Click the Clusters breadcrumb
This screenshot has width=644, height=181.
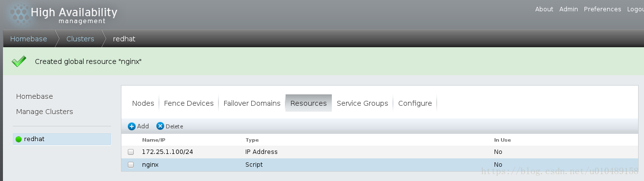(x=80, y=39)
